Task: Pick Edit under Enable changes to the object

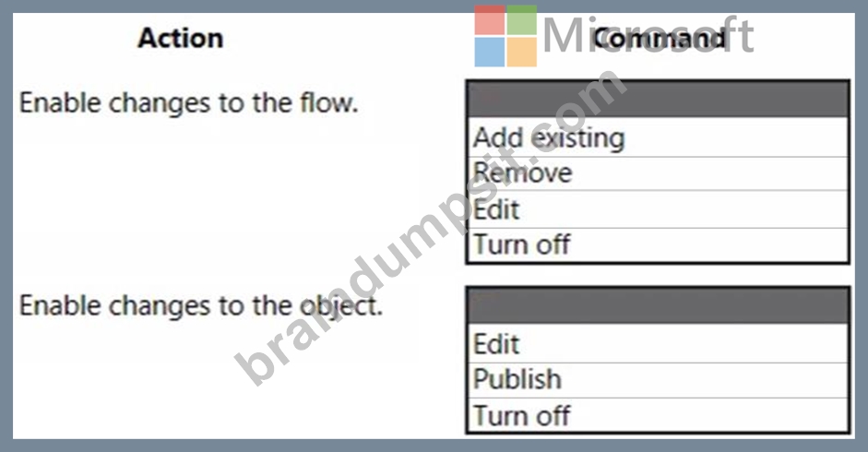Action: (658, 343)
